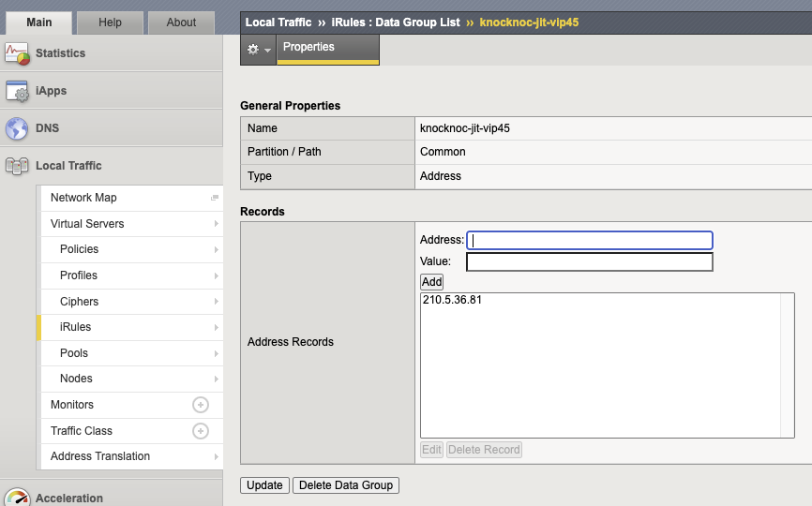Open the DNS globe icon

pos(17,128)
